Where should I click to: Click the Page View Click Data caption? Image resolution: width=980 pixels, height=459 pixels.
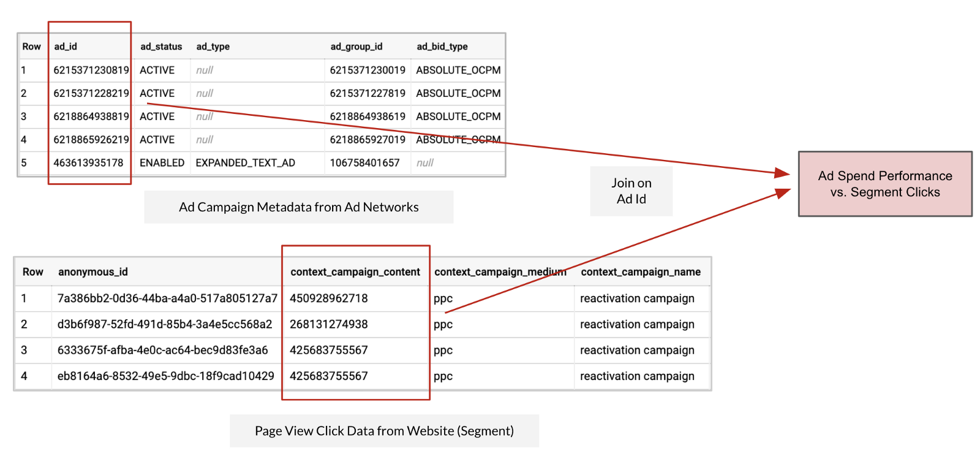tap(384, 431)
